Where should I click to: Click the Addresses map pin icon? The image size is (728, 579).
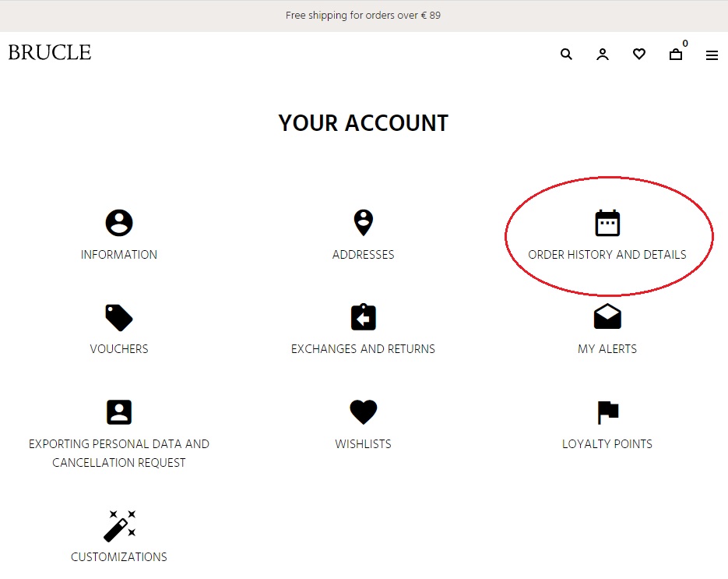tap(363, 223)
